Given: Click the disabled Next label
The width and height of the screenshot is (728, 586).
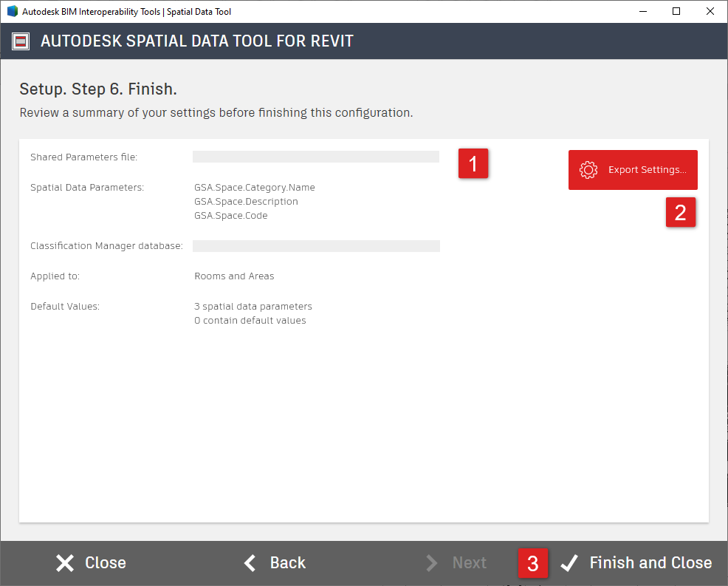Looking at the screenshot, I should click(470, 562).
